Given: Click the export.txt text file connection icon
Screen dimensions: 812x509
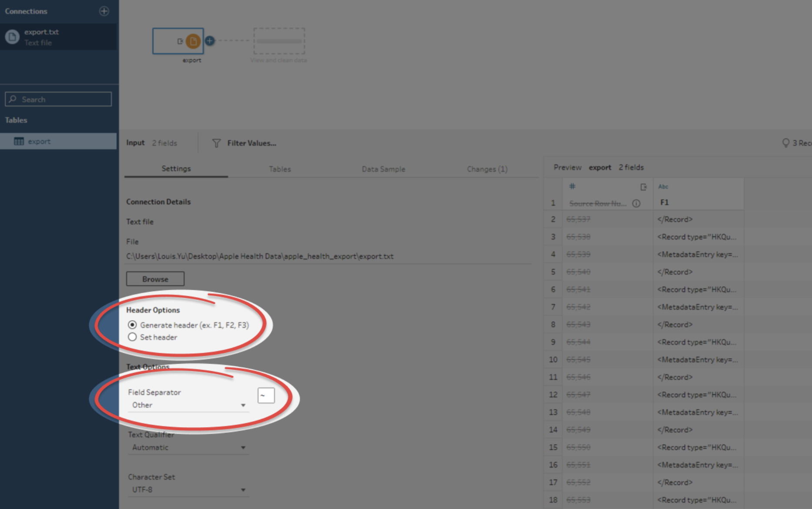Looking at the screenshot, I should click(12, 37).
